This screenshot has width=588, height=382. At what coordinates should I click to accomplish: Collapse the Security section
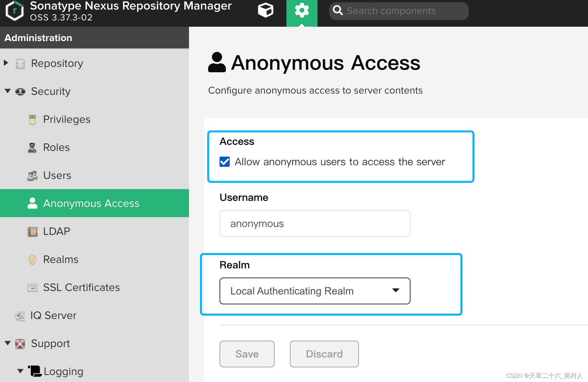[8, 91]
